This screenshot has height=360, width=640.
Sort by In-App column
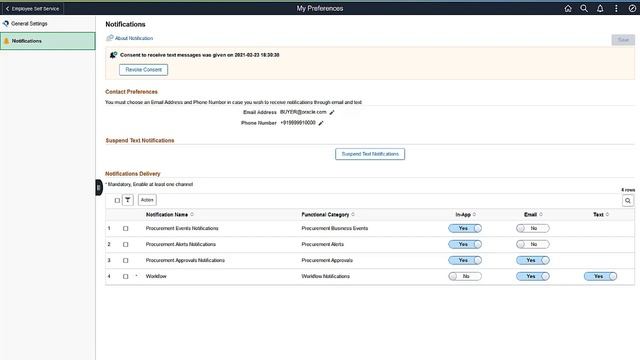pos(465,214)
